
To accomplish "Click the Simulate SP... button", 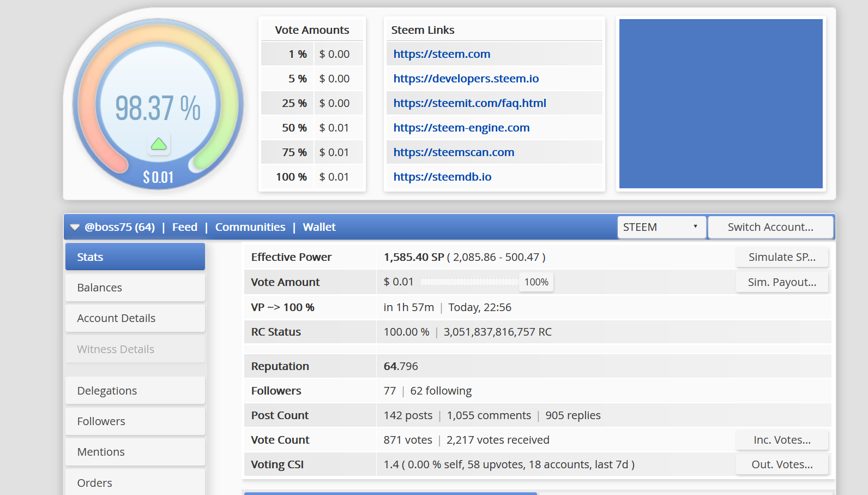I will pos(782,257).
